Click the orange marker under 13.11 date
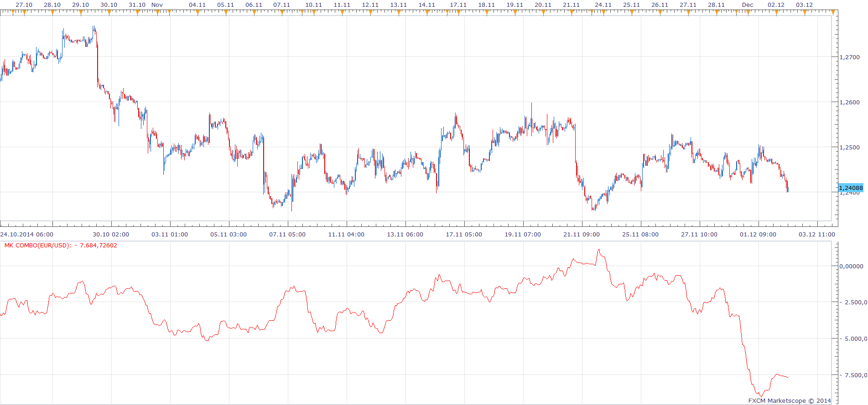The width and height of the screenshot is (868, 405). pyautogui.click(x=399, y=12)
